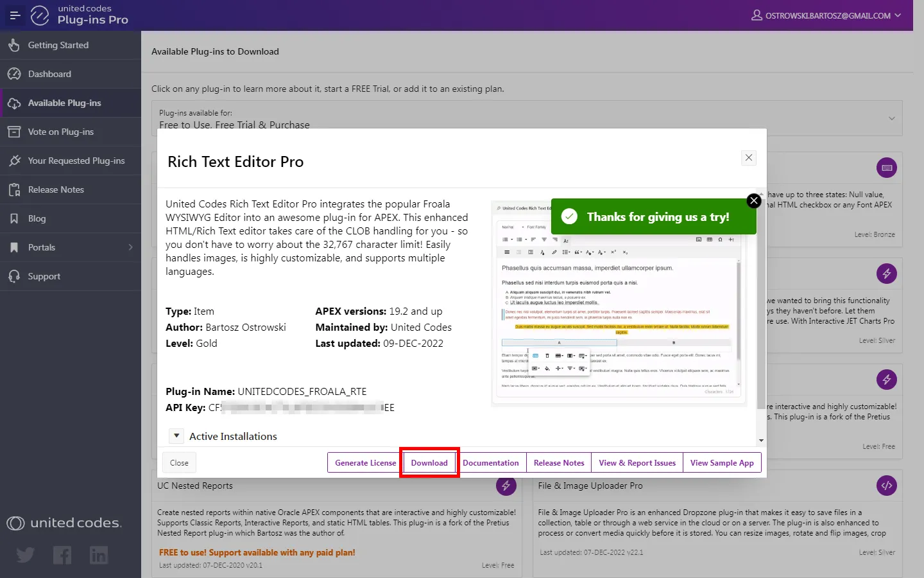Click the United Codes logo in header

click(x=40, y=15)
